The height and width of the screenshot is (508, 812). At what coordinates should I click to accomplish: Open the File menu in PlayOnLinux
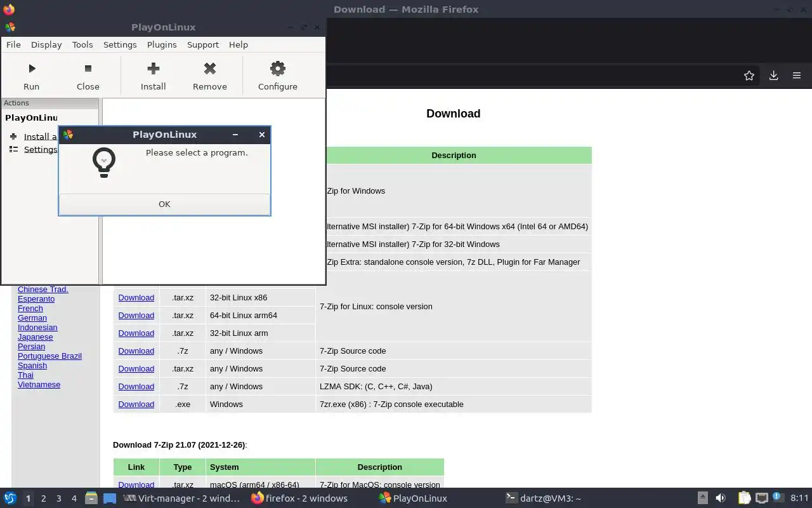coord(13,44)
